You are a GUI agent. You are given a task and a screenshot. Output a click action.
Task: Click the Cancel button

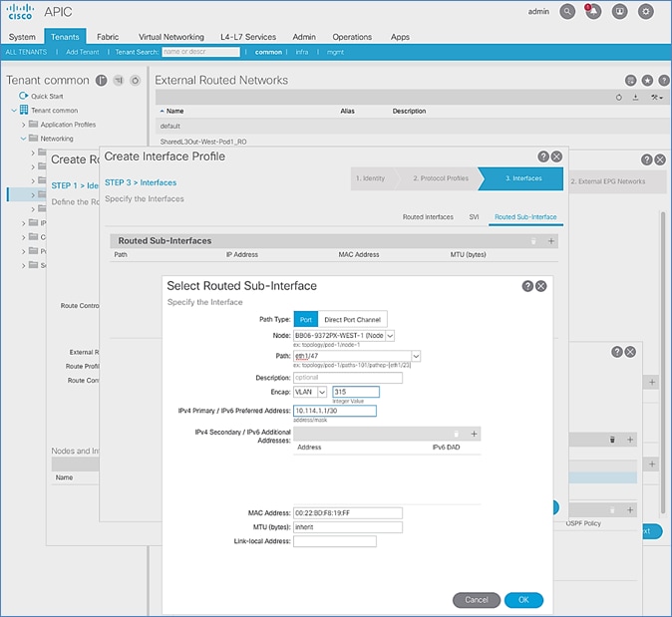(x=477, y=600)
